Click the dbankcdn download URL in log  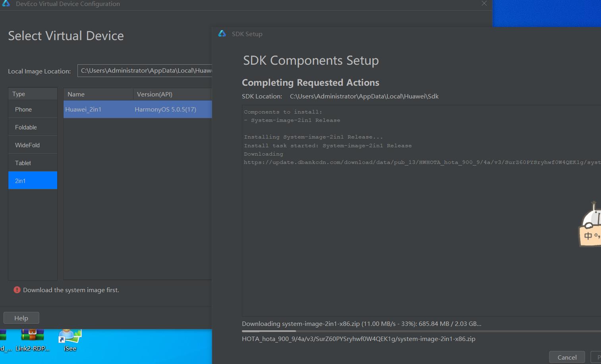point(422,162)
